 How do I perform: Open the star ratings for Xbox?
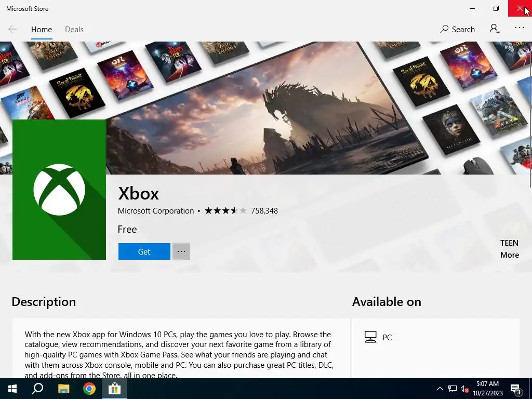[x=225, y=211]
